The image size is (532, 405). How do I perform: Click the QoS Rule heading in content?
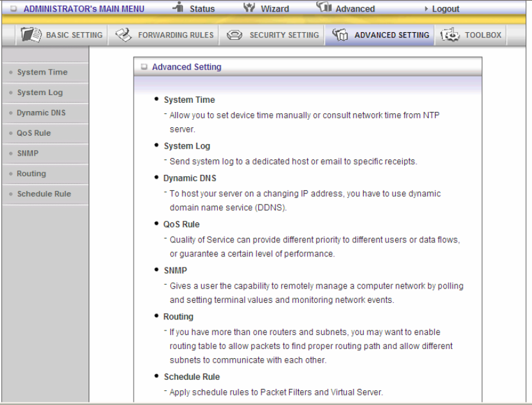click(182, 224)
